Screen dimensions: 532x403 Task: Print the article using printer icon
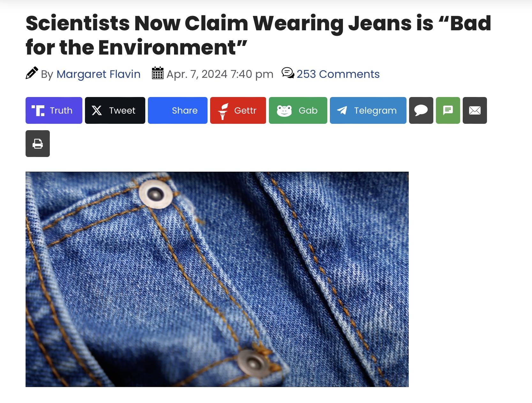pos(38,144)
